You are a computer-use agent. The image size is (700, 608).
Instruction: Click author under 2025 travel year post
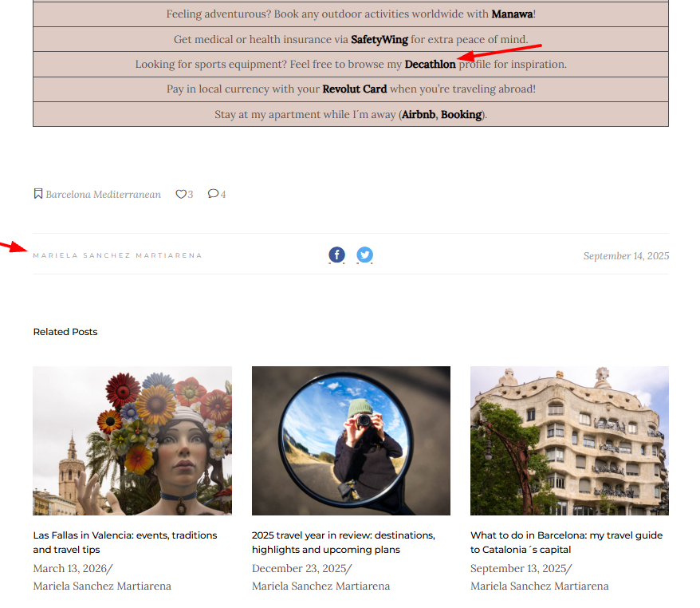tap(321, 586)
